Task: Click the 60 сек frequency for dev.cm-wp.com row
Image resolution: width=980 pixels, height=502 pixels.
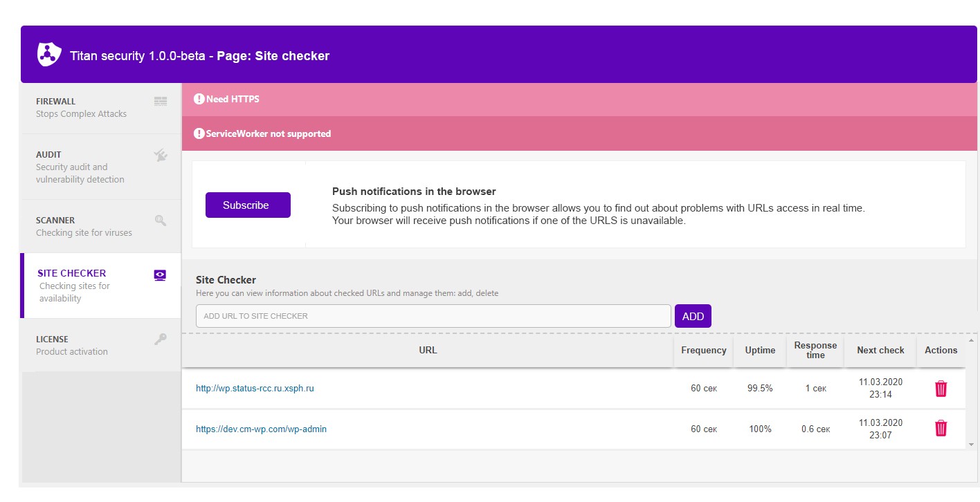Action: click(704, 429)
